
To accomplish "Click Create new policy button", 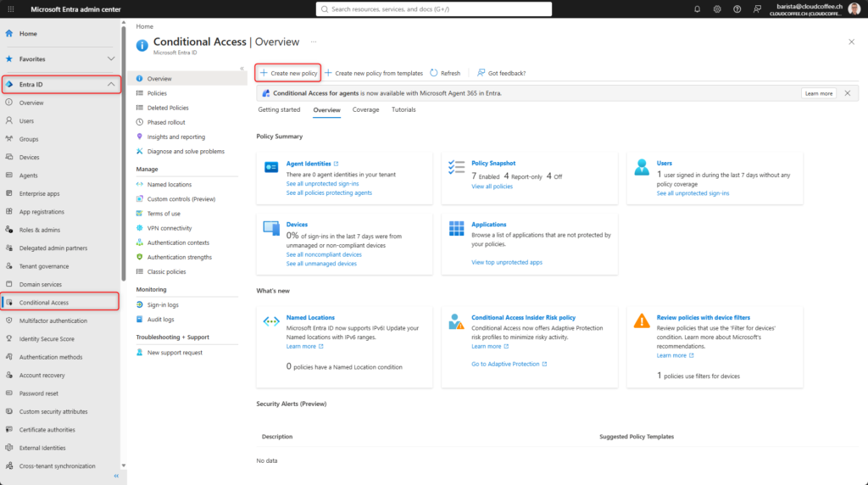I will point(288,73).
